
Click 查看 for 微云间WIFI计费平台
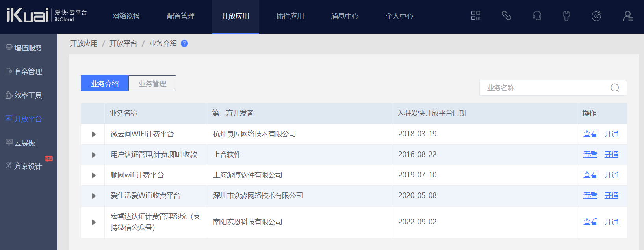pos(590,134)
